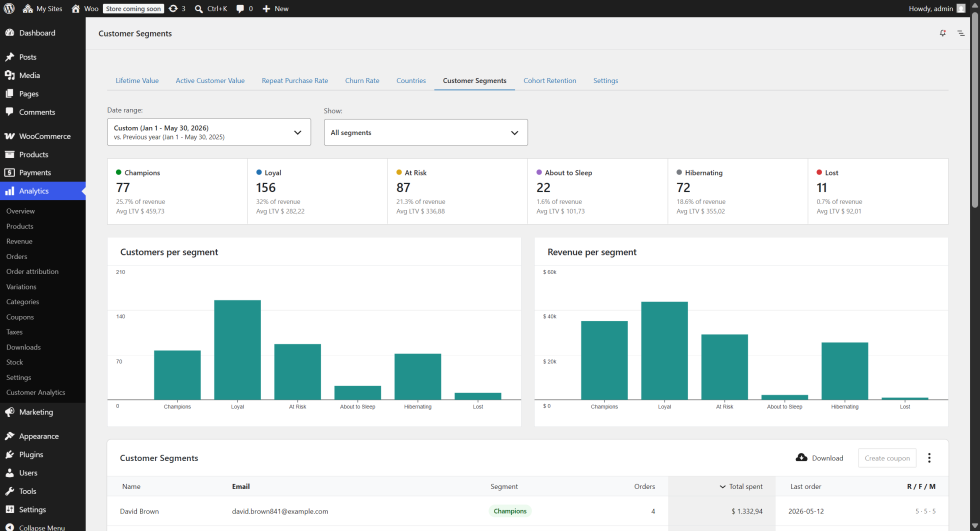
Task: Sort table by the Email column
Action: [x=241, y=487]
